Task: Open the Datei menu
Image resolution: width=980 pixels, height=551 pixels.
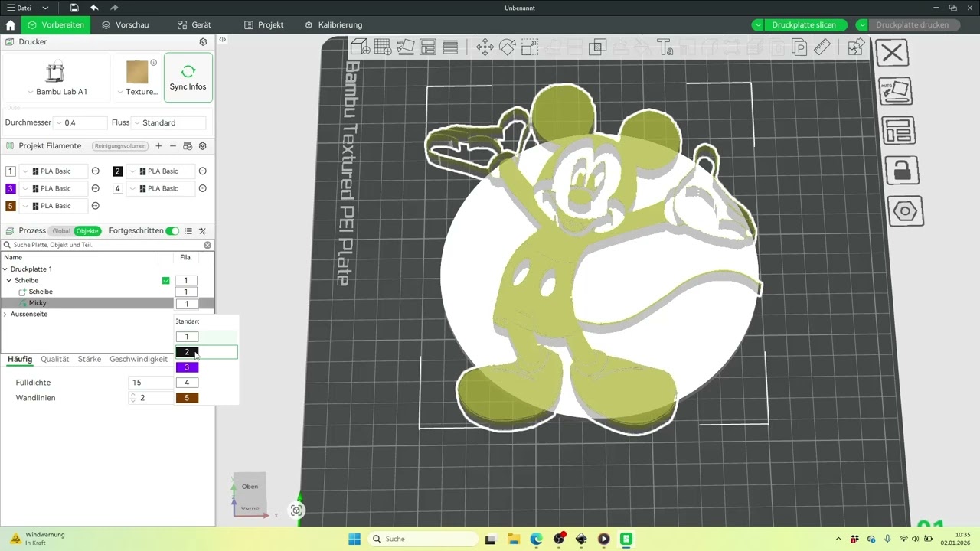Action: (19, 8)
